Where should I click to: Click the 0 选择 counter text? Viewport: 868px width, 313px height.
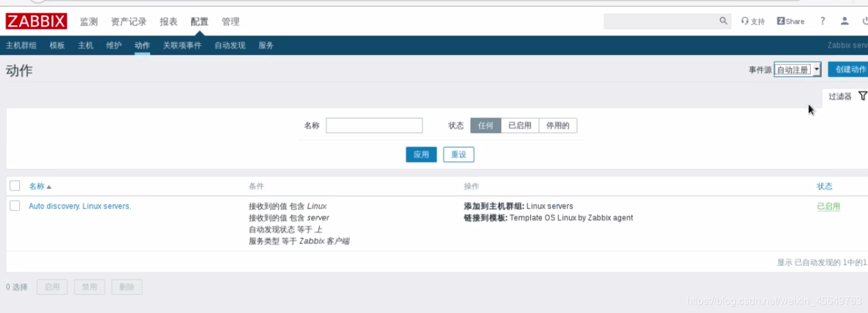point(17,287)
